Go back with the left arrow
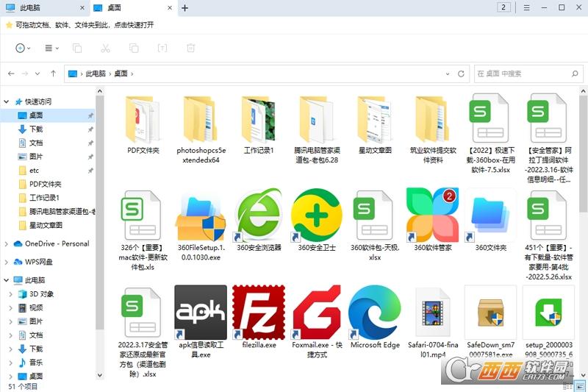This screenshot has width=588, height=392. 11,74
